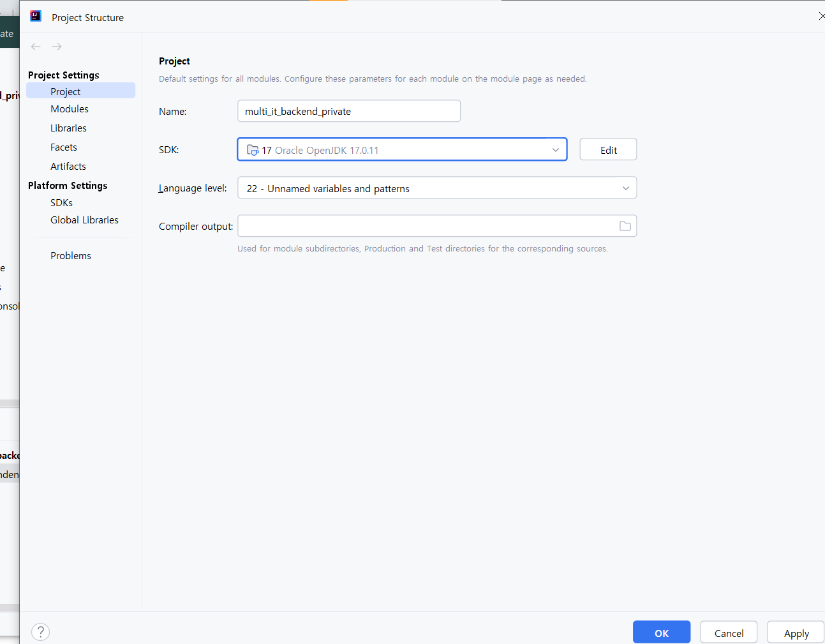Screen dimensions: 825x644
Task: Close the Project Structure dialog
Action: click(x=821, y=16)
